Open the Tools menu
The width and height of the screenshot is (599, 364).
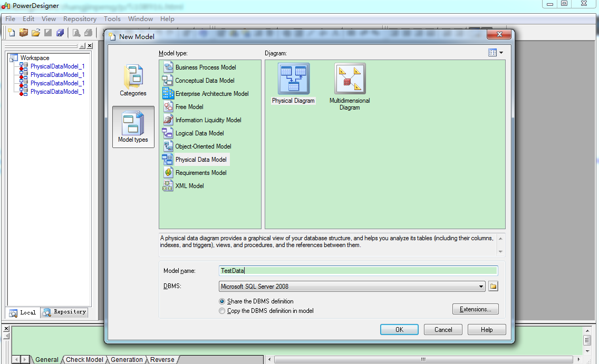coord(112,18)
